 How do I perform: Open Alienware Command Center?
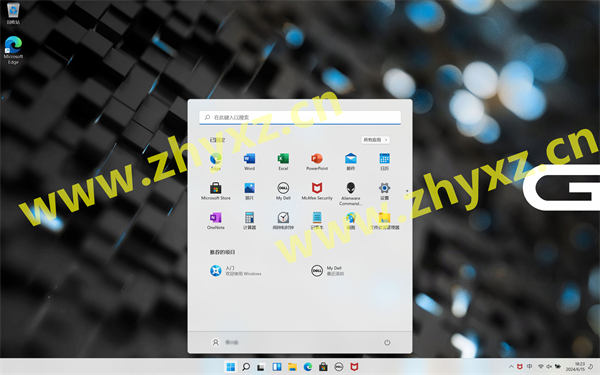(x=351, y=194)
